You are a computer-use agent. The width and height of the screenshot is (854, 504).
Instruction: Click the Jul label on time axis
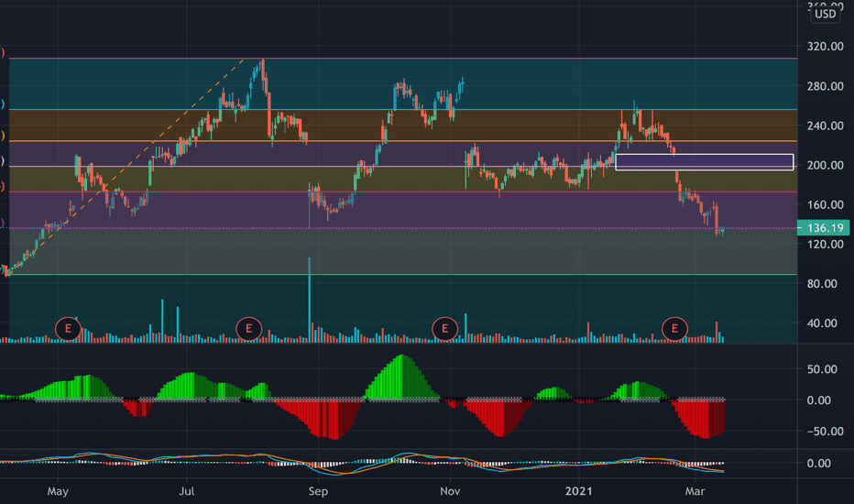point(187,491)
